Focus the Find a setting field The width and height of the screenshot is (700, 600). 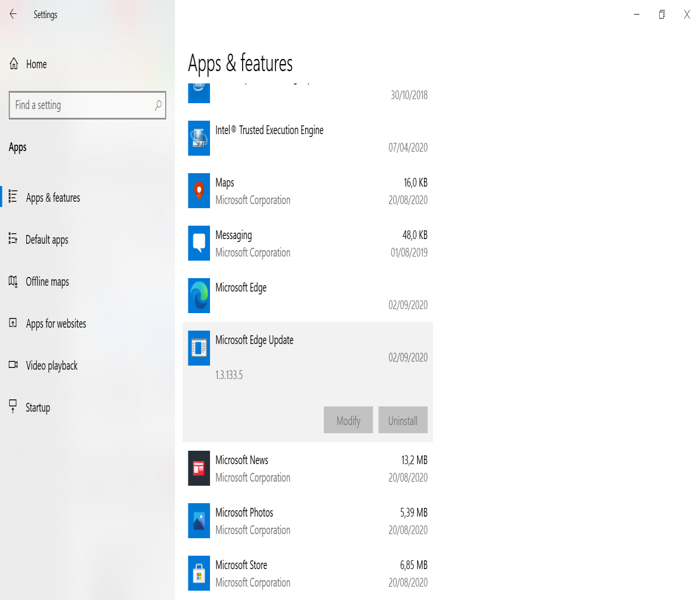click(87, 105)
